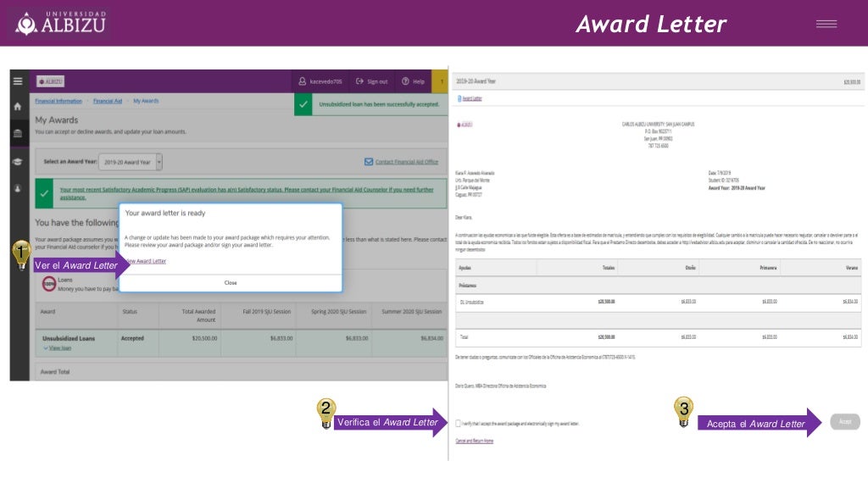868x489 pixels.
Task: Select the Unsubsidized Loans row label
Action: pyautogui.click(x=69, y=338)
